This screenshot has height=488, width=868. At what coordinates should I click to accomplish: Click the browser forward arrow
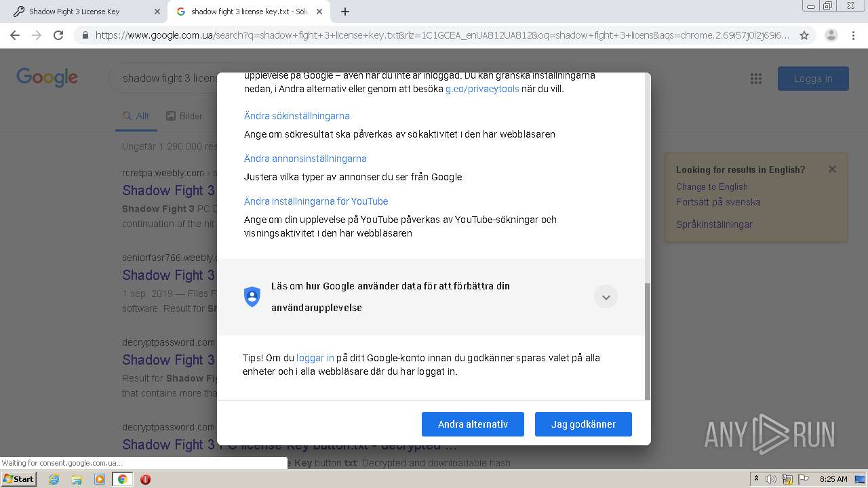click(x=37, y=35)
